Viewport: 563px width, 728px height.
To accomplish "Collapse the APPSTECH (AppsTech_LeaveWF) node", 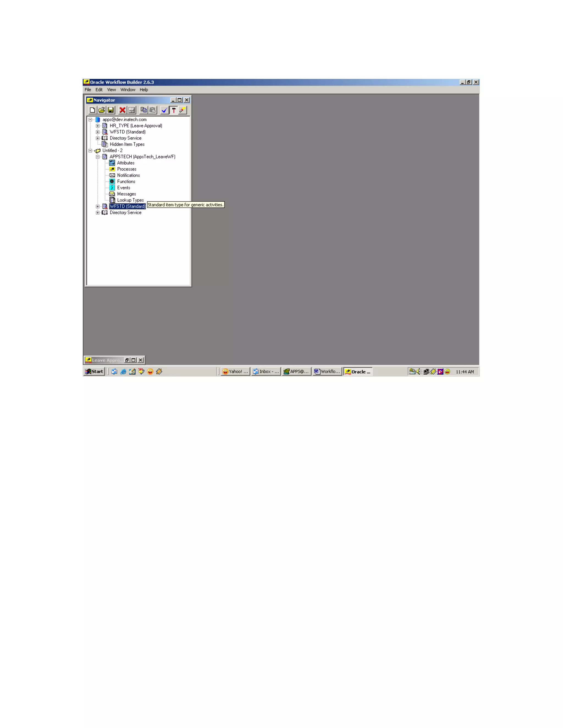I will point(97,157).
